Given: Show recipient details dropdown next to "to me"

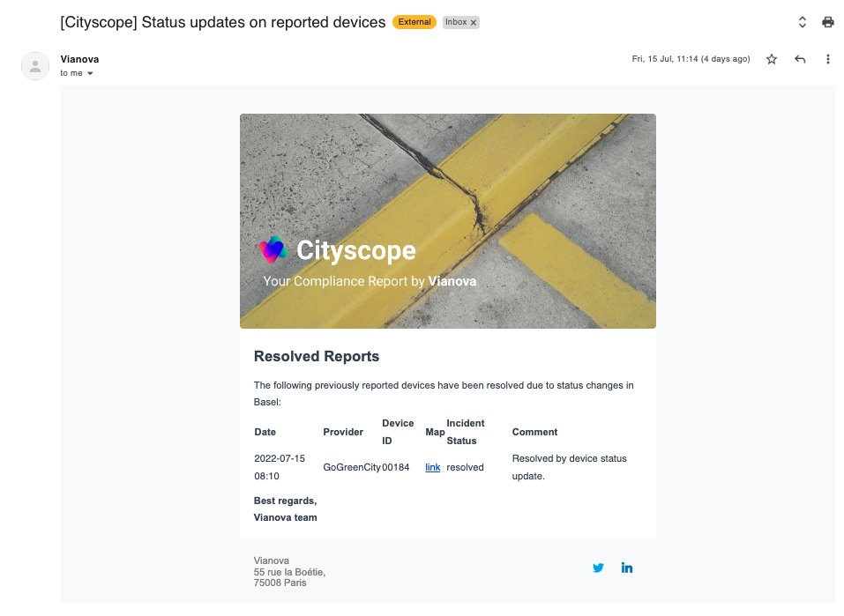Looking at the screenshot, I should point(90,73).
